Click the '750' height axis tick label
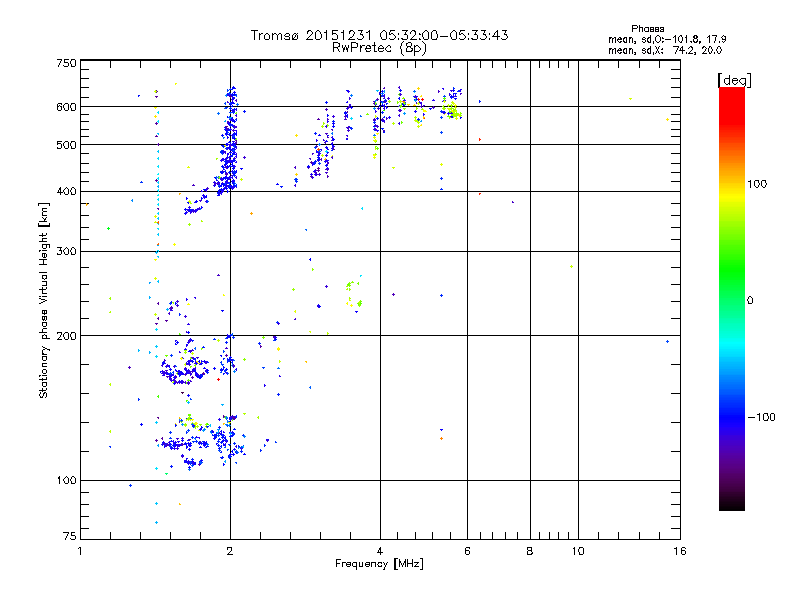Viewport: 800px width, 600px height. coord(66,63)
